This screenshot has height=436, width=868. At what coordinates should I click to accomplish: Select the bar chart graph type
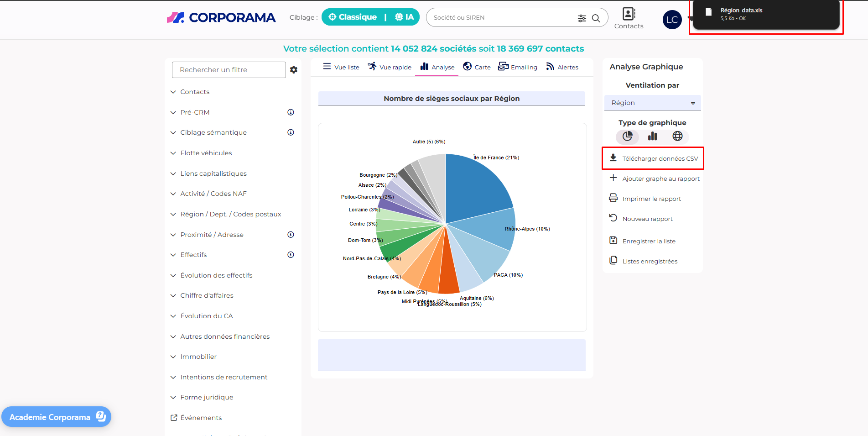[x=652, y=136]
